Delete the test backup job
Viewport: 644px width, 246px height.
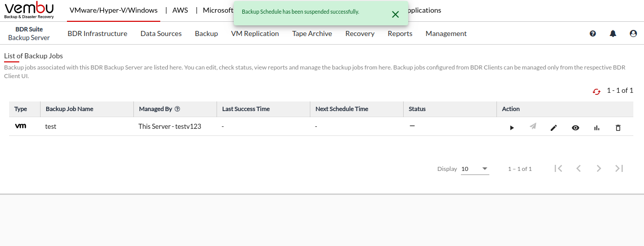618,128
